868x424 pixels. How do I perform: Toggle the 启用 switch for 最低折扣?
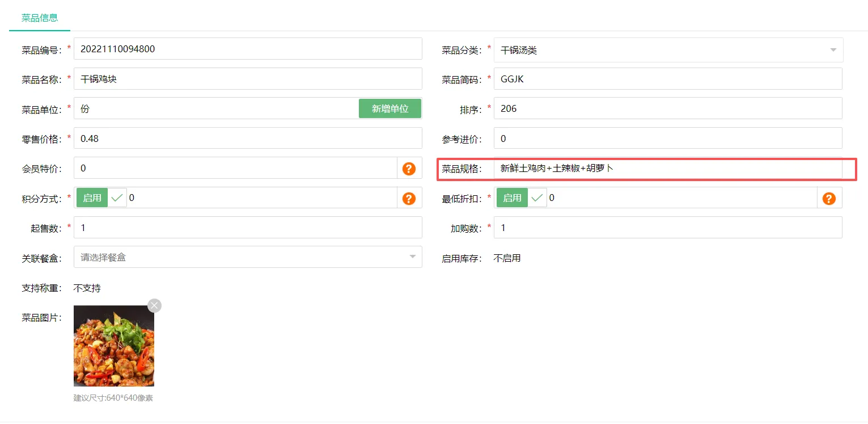point(521,198)
